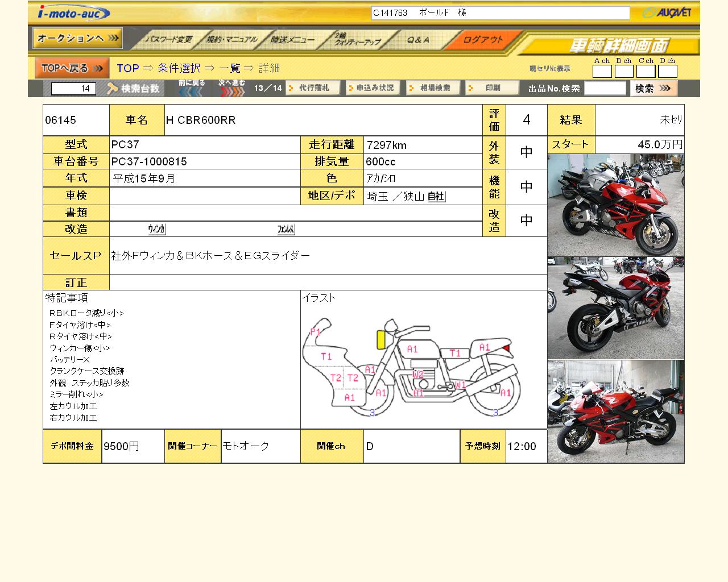Click the evaluation score 4

click(526, 120)
